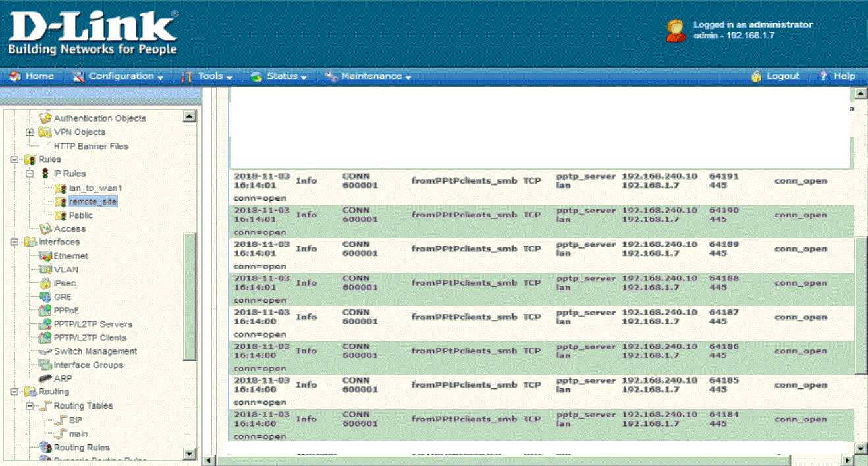The width and height of the screenshot is (868, 466).
Task: Open the VLAN icon in tree
Action: click(x=45, y=269)
